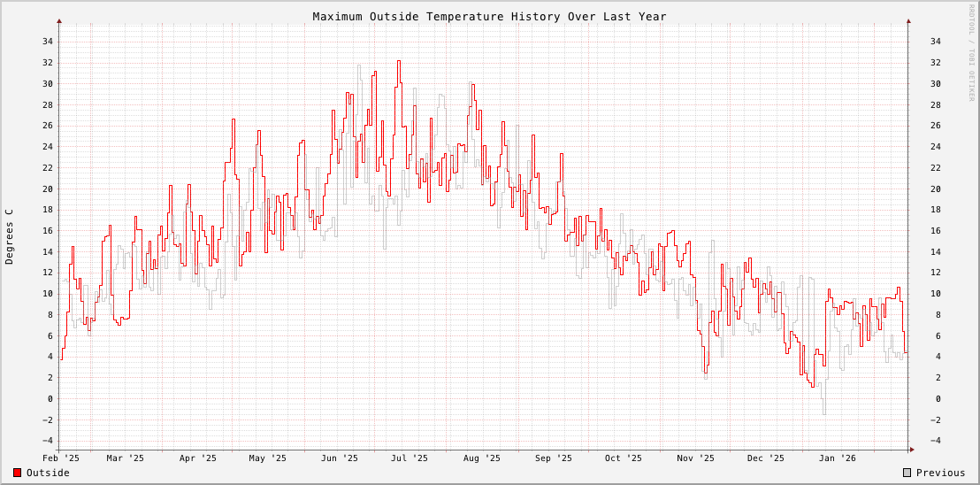Click the RRDTOOL / TOBI OETIKER watermark
Screen dimensions: 980x485
(970, 53)
